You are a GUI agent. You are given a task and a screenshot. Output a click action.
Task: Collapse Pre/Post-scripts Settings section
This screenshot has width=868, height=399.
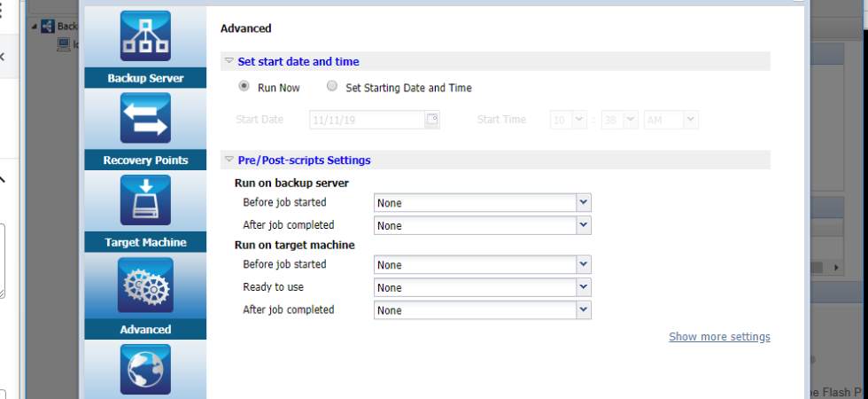point(229,160)
